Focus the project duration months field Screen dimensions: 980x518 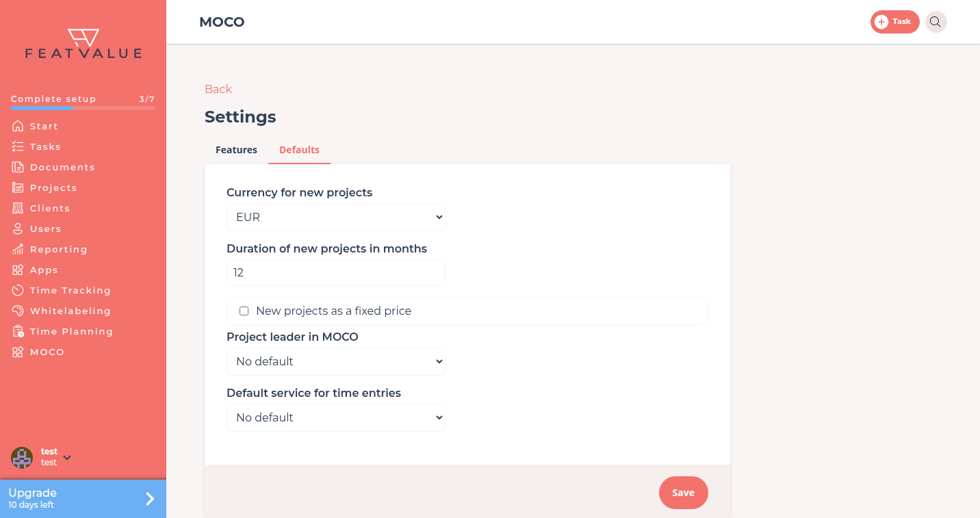[x=336, y=272]
